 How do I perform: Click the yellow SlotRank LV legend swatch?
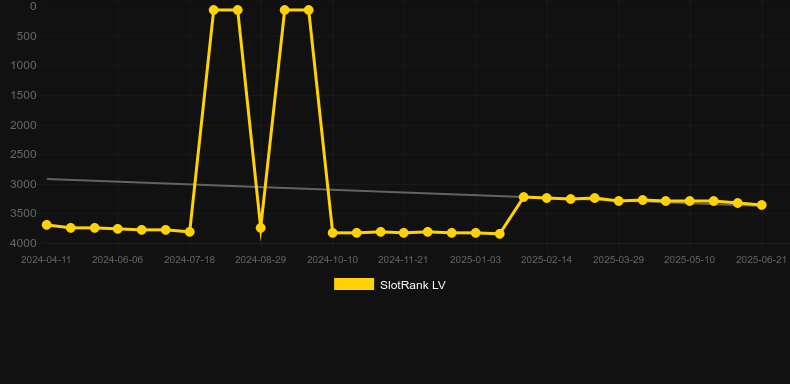[354, 284]
